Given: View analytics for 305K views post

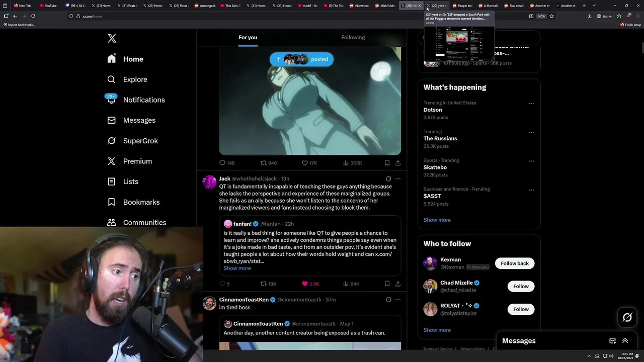Looking at the screenshot, I should (352, 163).
